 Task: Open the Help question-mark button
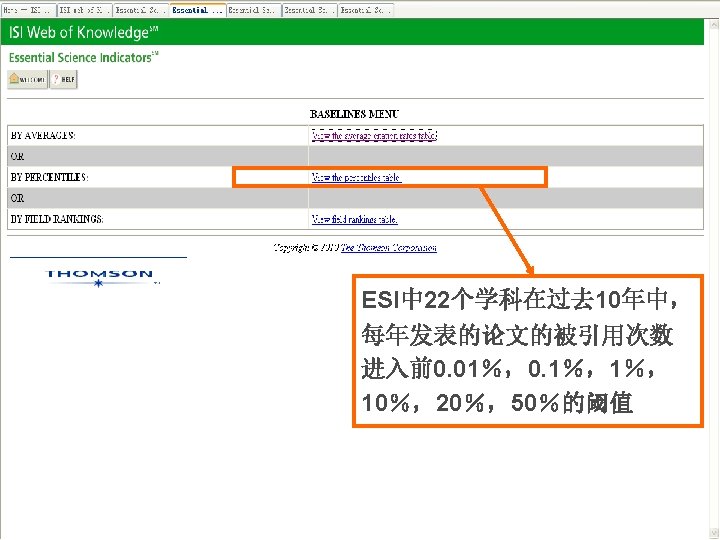pos(63,79)
